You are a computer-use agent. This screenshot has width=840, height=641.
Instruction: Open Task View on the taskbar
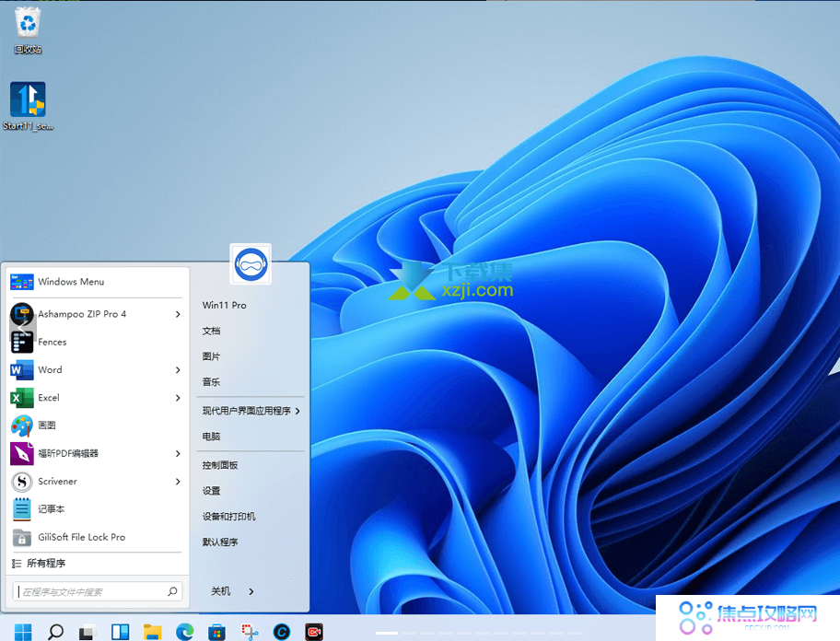tap(87, 633)
